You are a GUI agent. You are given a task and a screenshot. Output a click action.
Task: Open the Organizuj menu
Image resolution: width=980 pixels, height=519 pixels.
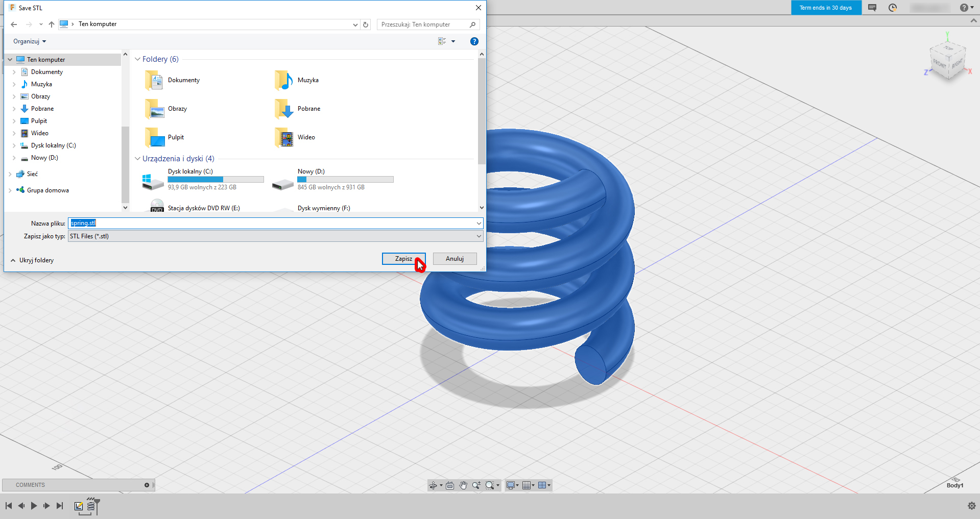(x=30, y=41)
